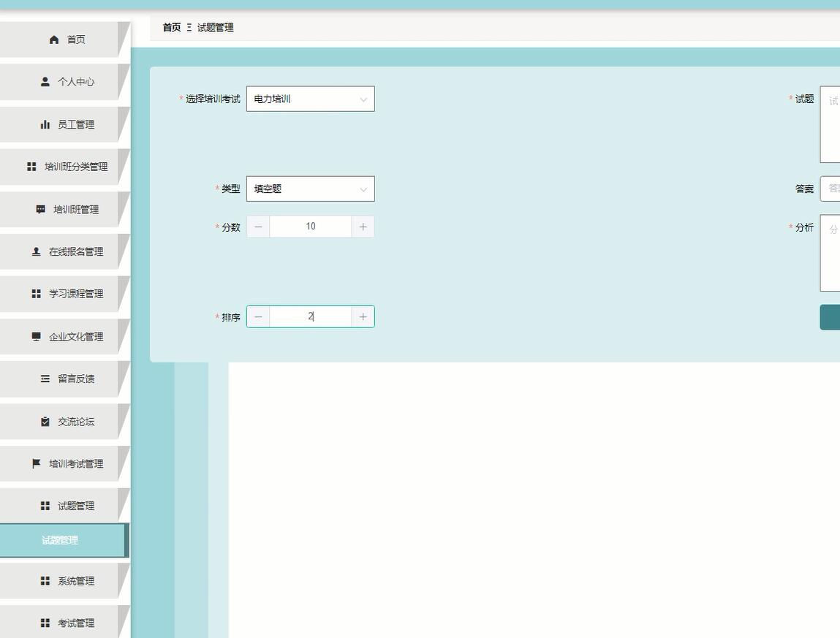Open 在线报名管理 menu item

[x=64, y=251]
